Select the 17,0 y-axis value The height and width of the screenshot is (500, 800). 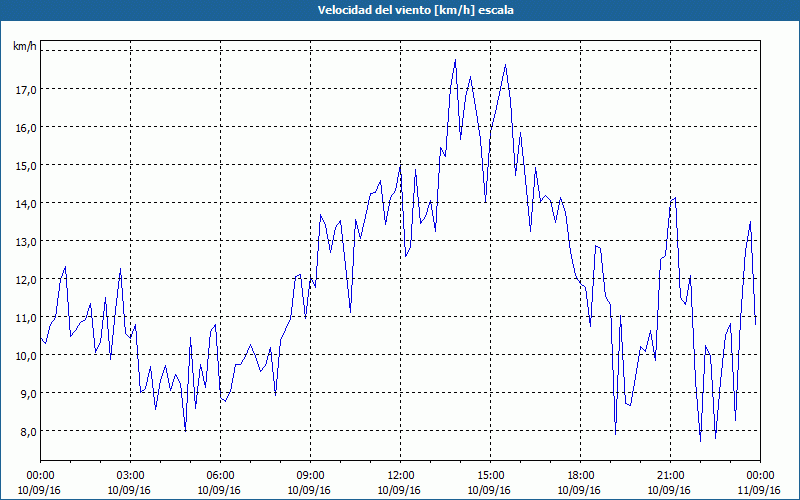click(26, 90)
